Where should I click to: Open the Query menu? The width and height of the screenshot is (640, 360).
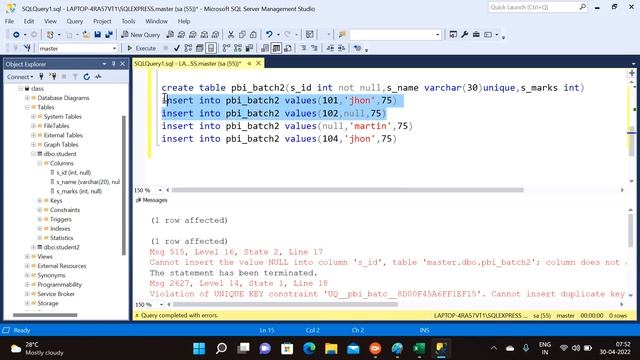[x=75, y=21]
